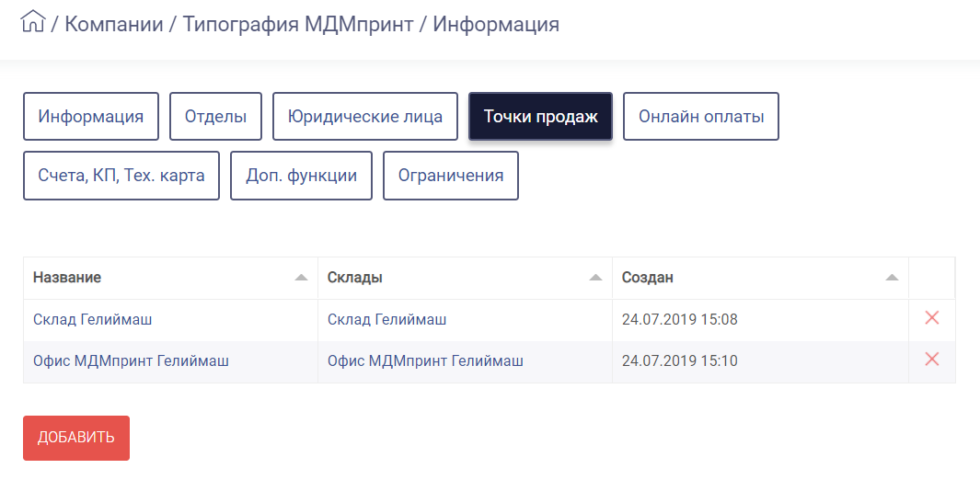
Task: Click Склад Гелиймаш link in Склады column
Action: (x=386, y=320)
